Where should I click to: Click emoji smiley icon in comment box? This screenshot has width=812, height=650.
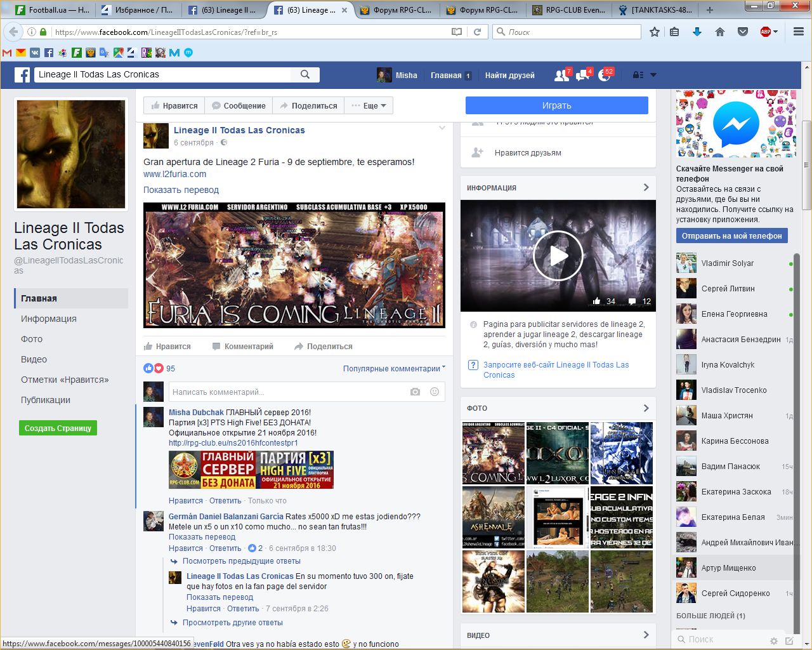pos(435,392)
